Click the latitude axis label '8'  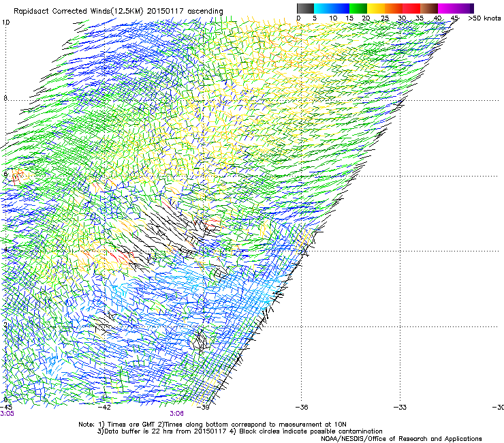5,98
